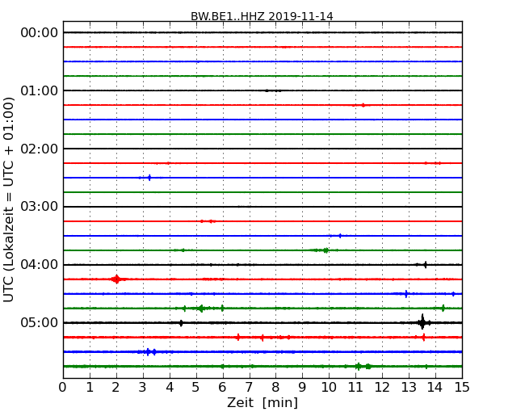
Task: Click the red blip near minute 11 on 01:15 trace
Action: tap(363, 105)
